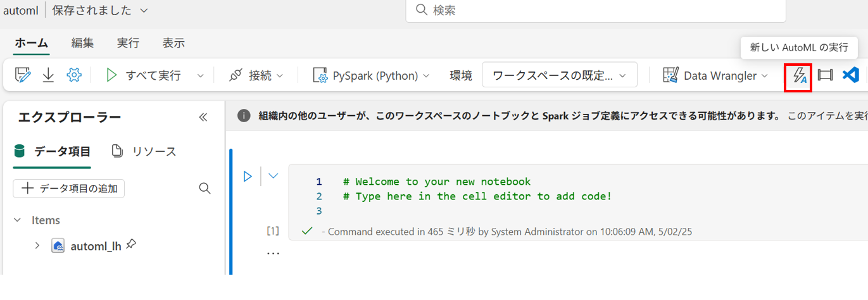Switch to the 編集 ribbon tab
868x300 pixels.
82,43
